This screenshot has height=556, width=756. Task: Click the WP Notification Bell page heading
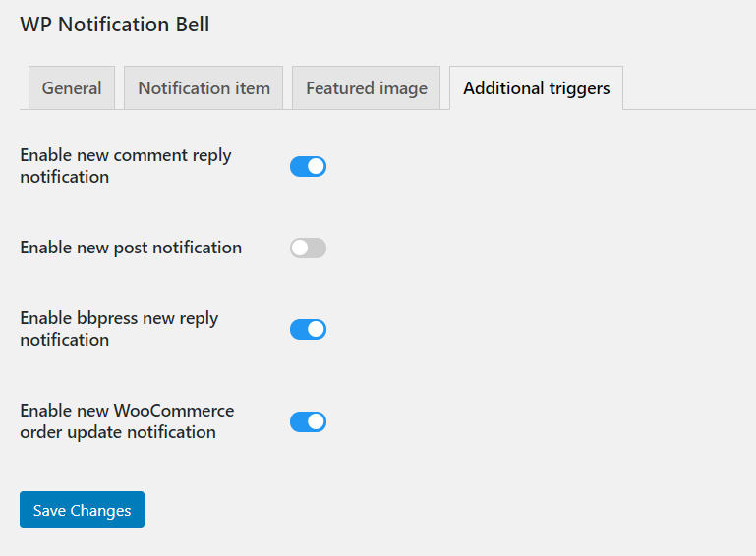pyautogui.click(x=115, y=25)
